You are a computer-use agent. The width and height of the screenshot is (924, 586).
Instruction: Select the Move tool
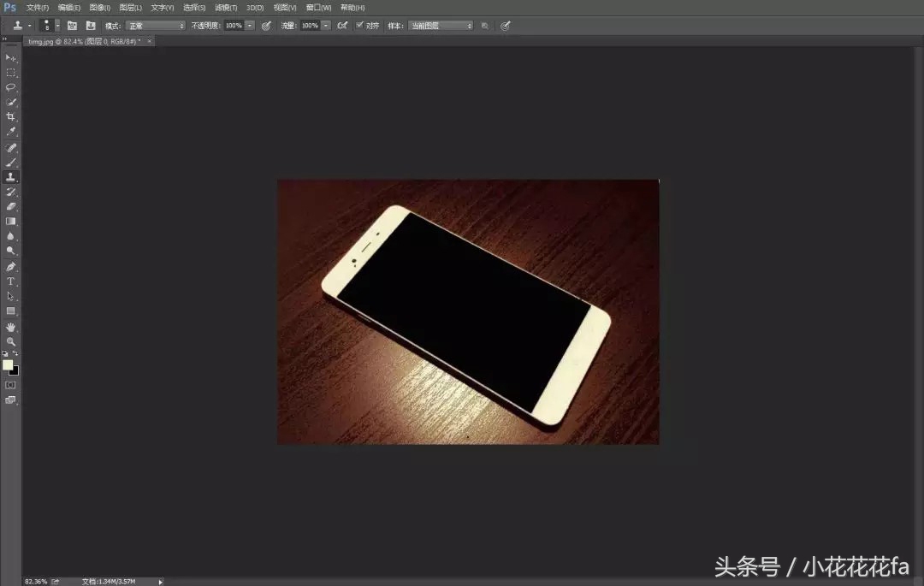(10, 58)
